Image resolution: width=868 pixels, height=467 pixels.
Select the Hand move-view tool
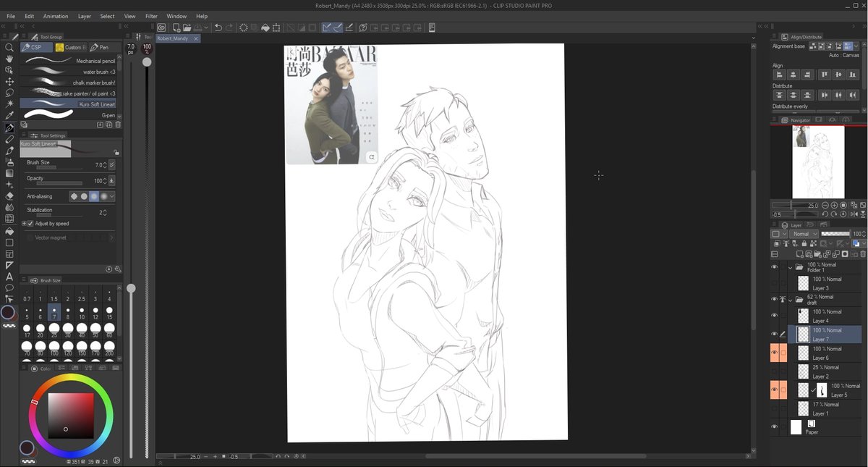9,59
